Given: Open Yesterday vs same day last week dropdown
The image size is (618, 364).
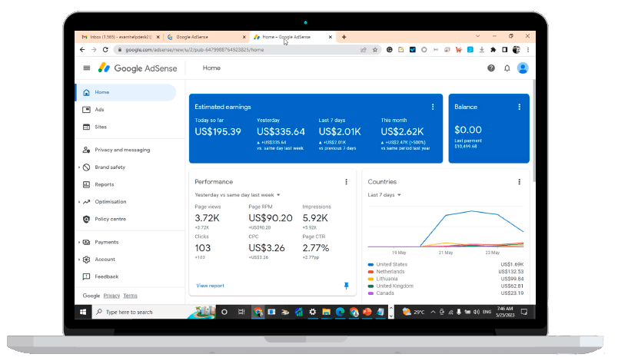Looking at the screenshot, I should click(237, 195).
